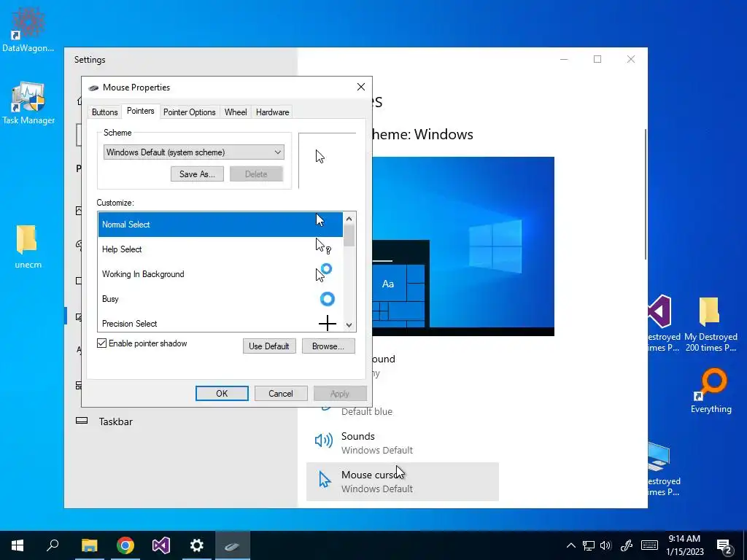Open Mouse cursor Windows Default option
The width and height of the screenshot is (747, 560).
[x=403, y=481]
